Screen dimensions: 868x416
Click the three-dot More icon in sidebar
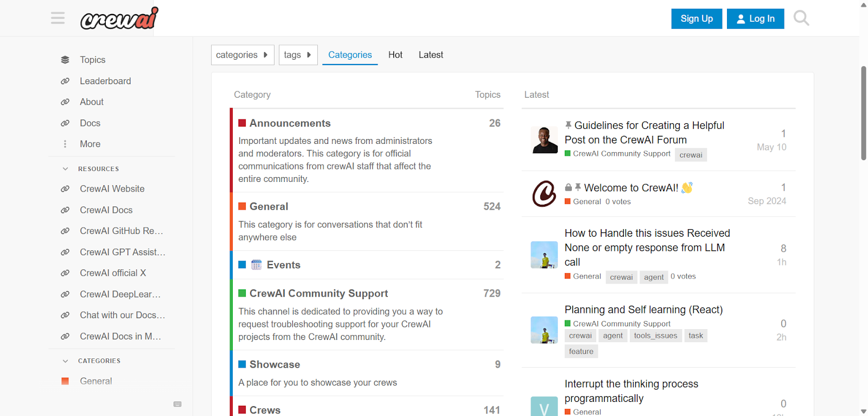(x=65, y=144)
